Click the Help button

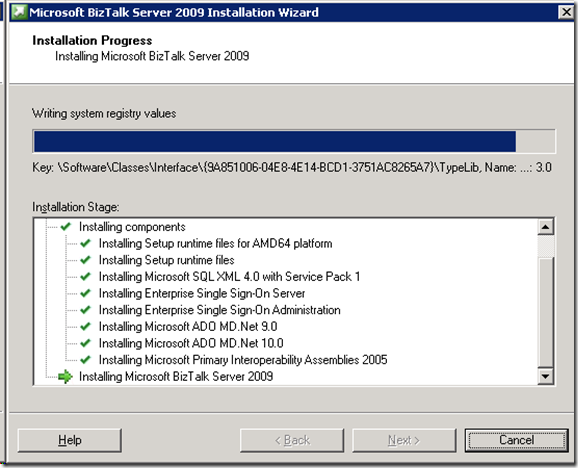click(x=70, y=440)
